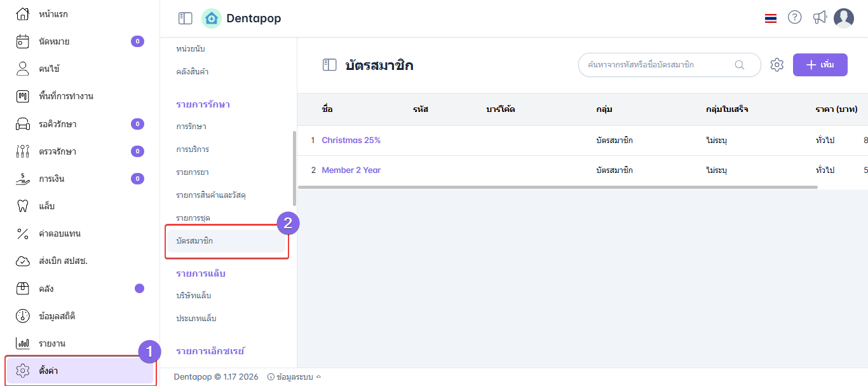
Task: Open the treatment queue chair icon
Action: click(x=23, y=124)
